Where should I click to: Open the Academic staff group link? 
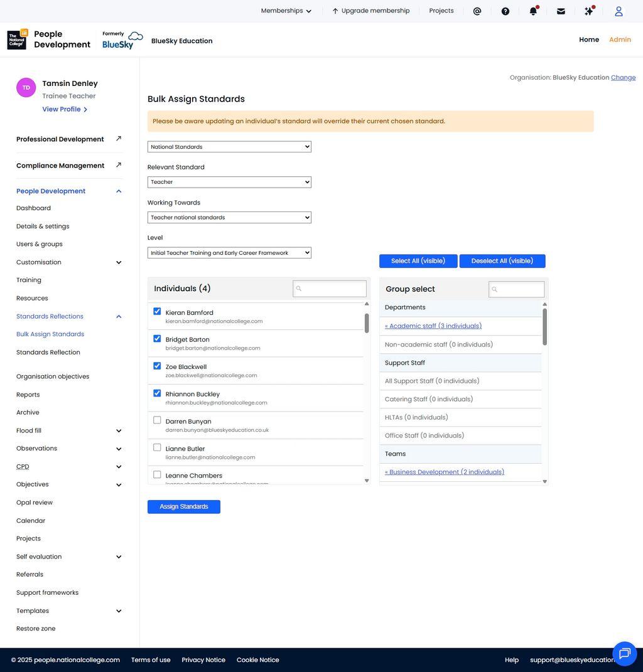pos(433,324)
